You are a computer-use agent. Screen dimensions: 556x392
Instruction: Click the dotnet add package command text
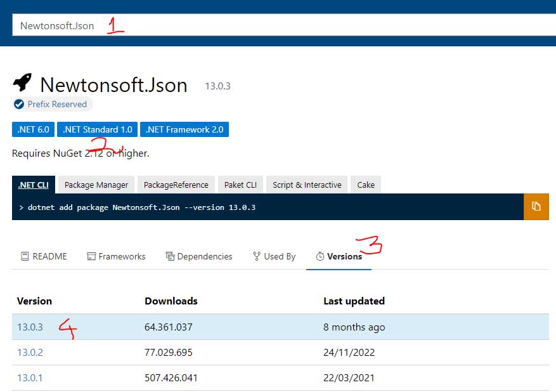(x=141, y=207)
